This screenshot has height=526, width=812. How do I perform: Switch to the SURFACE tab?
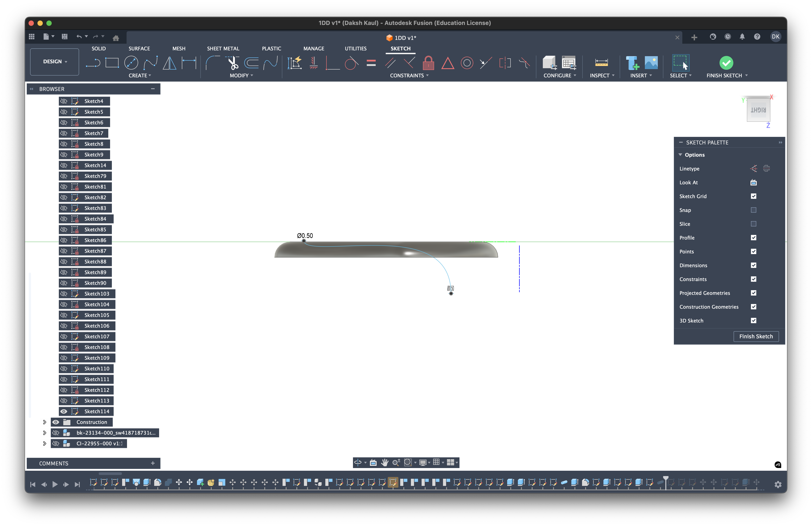[139, 48]
